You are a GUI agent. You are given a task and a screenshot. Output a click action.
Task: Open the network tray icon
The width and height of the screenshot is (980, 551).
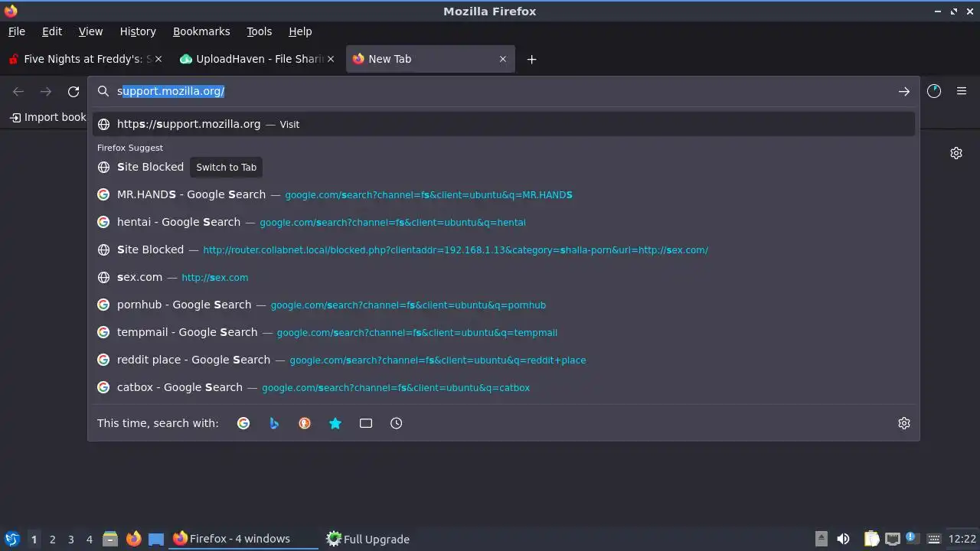892,539
